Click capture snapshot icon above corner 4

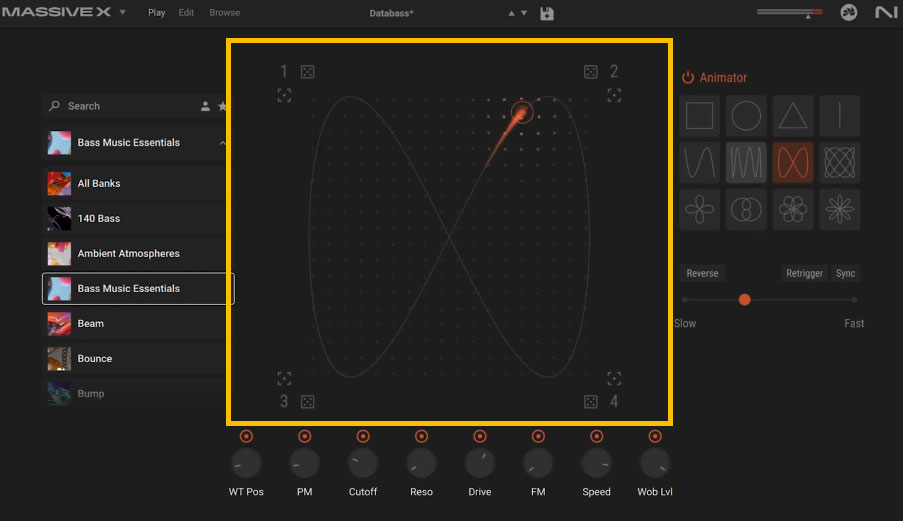tap(614, 378)
